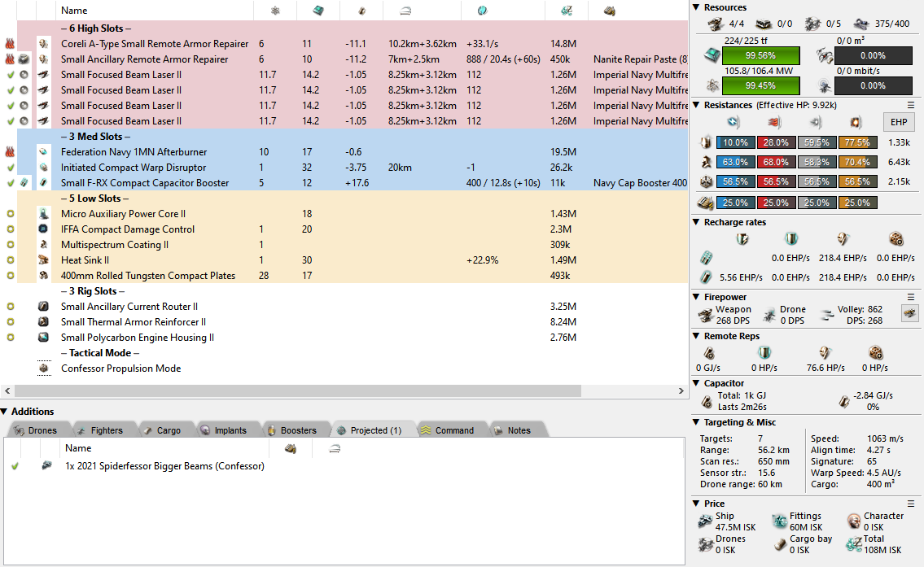Toggle overheat state on Coreli A-Type Repairer
Screen dimensions: 924x567
pos(10,44)
